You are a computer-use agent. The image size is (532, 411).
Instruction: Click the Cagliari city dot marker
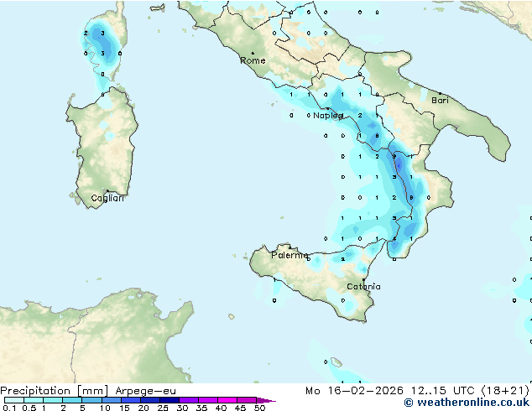point(107,191)
